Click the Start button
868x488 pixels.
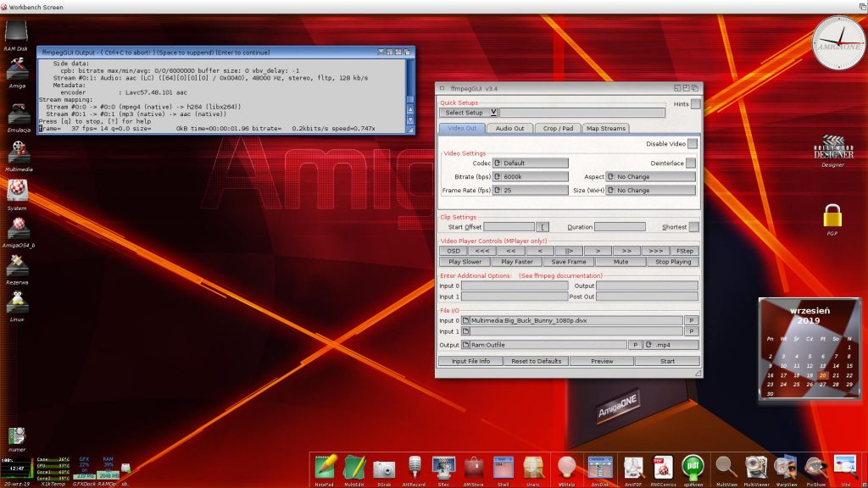point(667,361)
